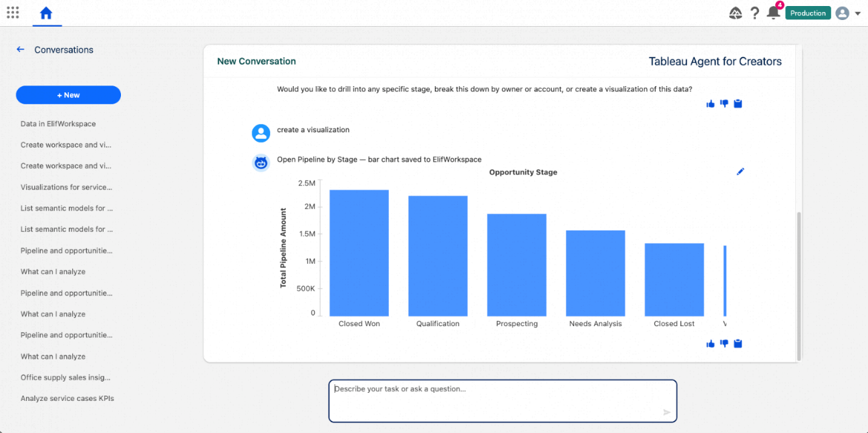Go to the Home tab icon

pyautogui.click(x=46, y=13)
